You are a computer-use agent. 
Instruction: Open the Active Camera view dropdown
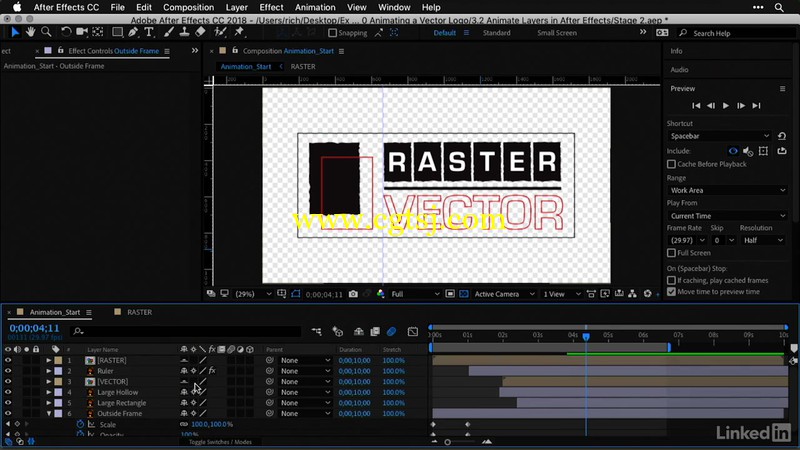504,294
